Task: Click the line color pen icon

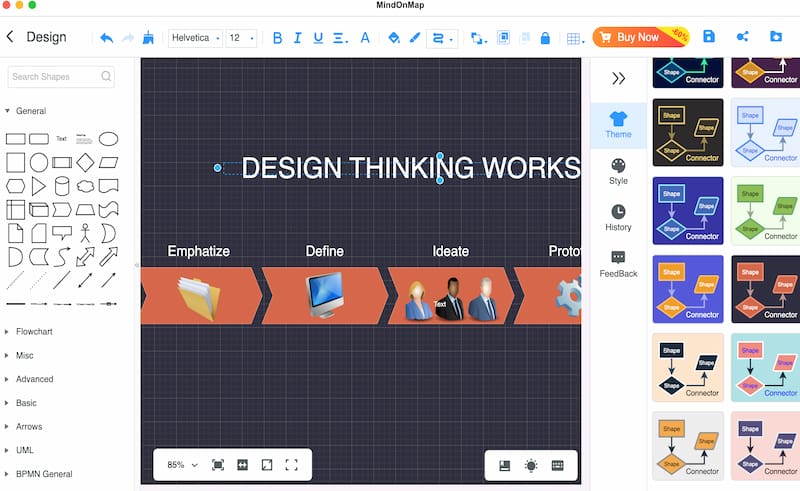Action: [x=415, y=38]
